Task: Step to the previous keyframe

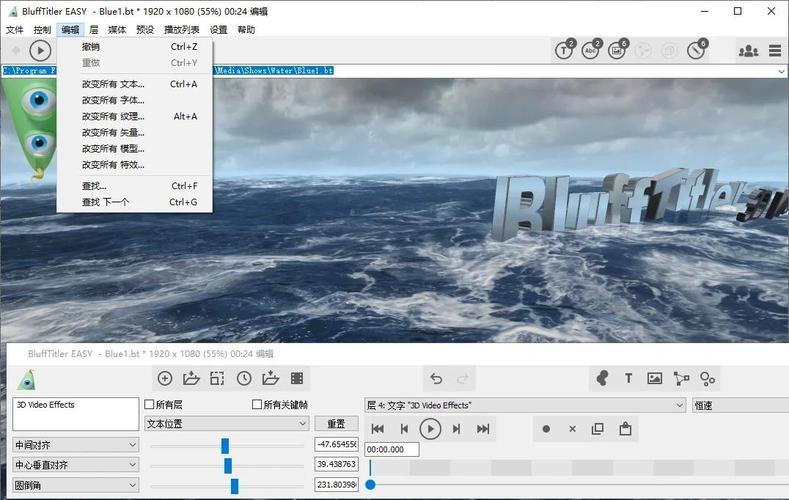Action: tap(404, 429)
